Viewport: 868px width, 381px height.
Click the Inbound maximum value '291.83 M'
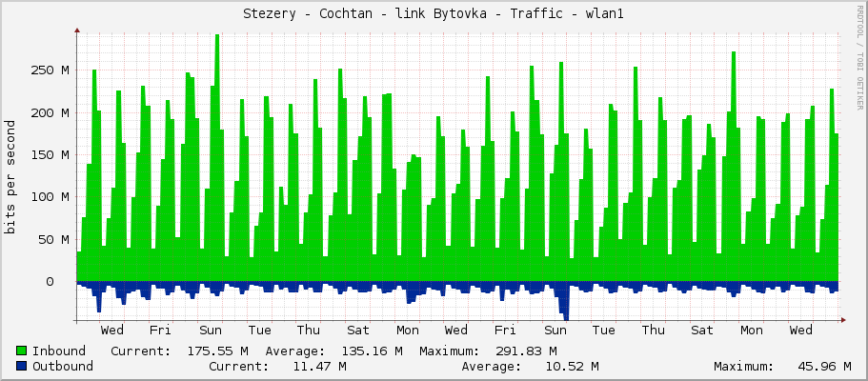[x=527, y=351]
